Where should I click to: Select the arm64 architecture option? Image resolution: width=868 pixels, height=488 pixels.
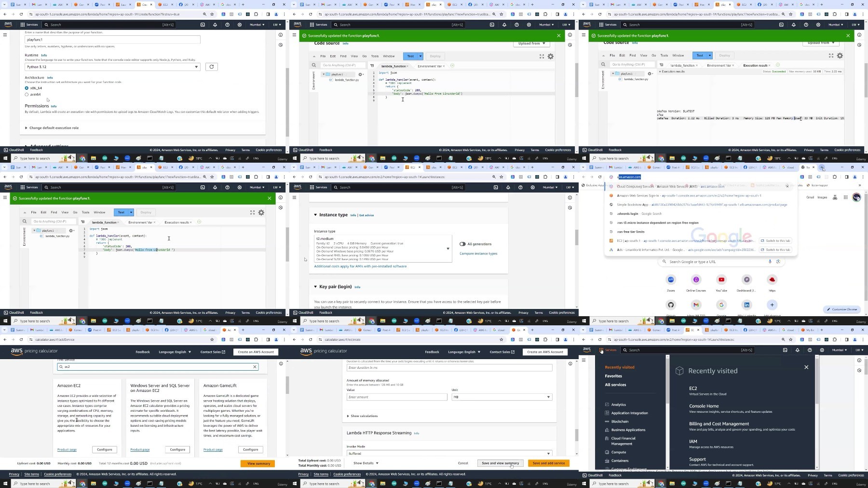point(27,95)
